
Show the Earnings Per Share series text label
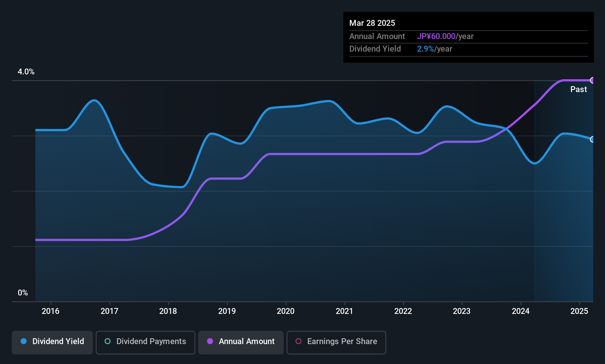342,342
